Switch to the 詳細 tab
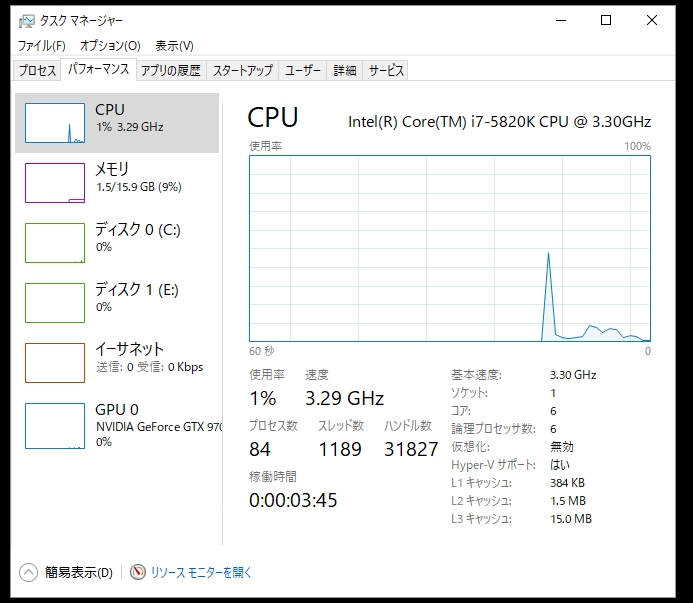The height and width of the screenshot is (603, 693). [345, 70]
